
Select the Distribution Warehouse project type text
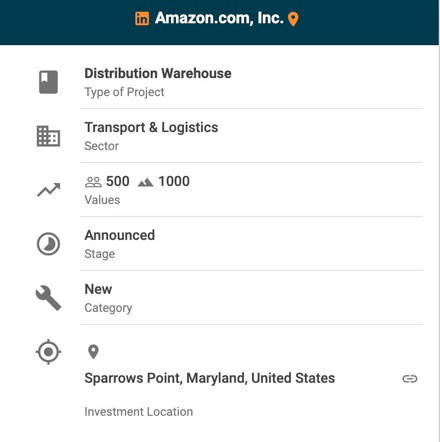coord(158,73)
